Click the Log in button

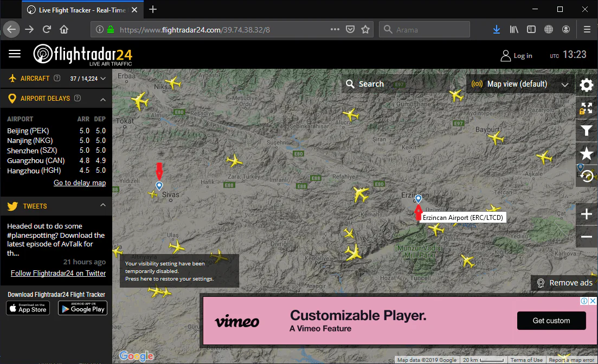pyautogui.click(x=516, y=55)
